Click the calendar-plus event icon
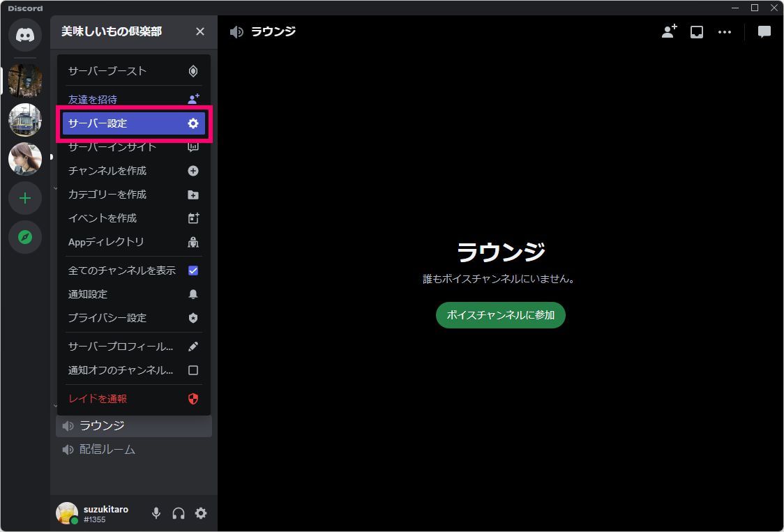Viewport: 784px width, 532px height. [x=193, y=218]
